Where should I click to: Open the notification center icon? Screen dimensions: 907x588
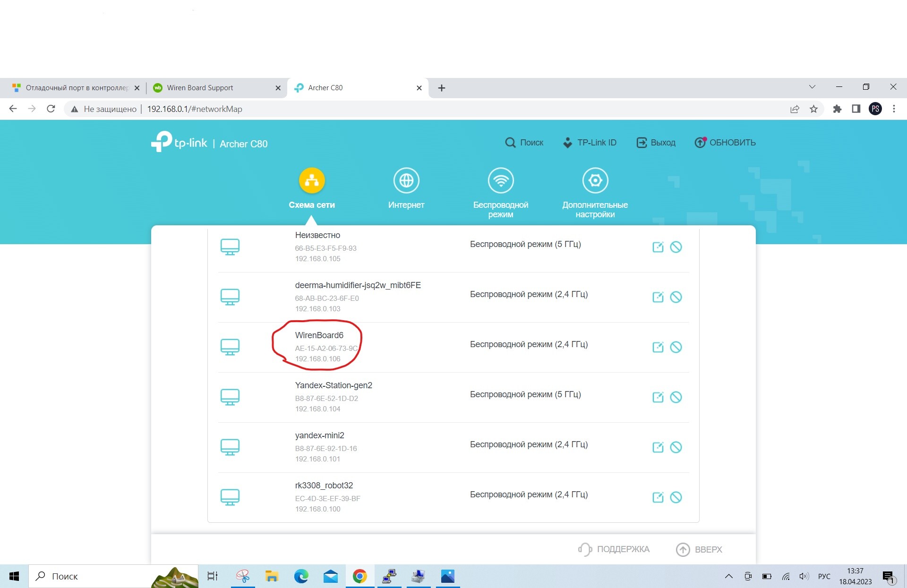pyautogui.click(x=889, y=577)
